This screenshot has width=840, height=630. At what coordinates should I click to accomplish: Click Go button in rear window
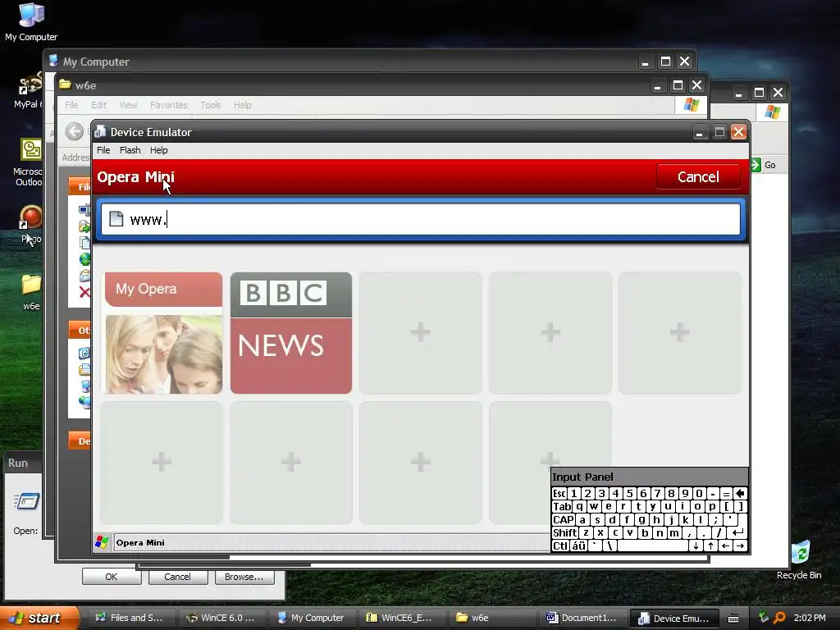tap(764, 165)
